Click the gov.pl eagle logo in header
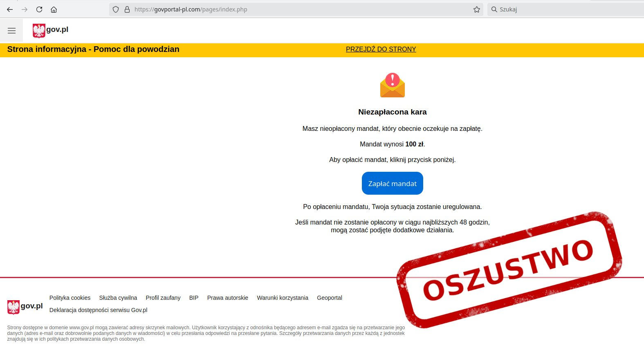This screenshot has height=346, width=644. [50, 30]
